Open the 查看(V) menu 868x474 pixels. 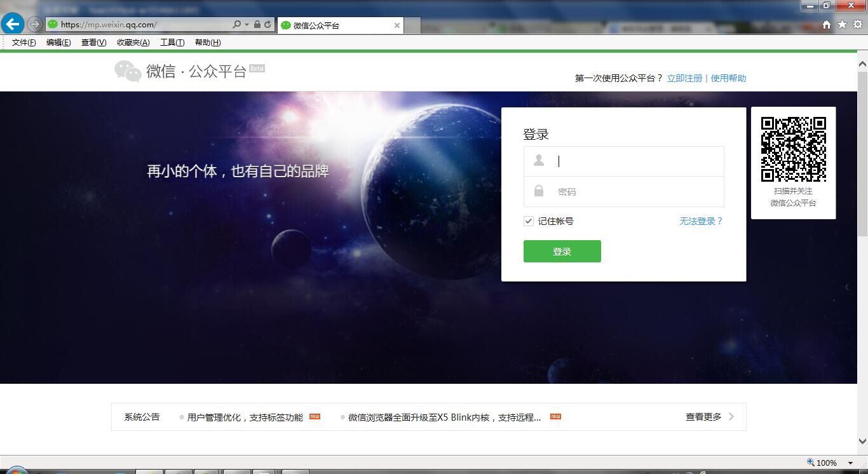click(93, 43)
